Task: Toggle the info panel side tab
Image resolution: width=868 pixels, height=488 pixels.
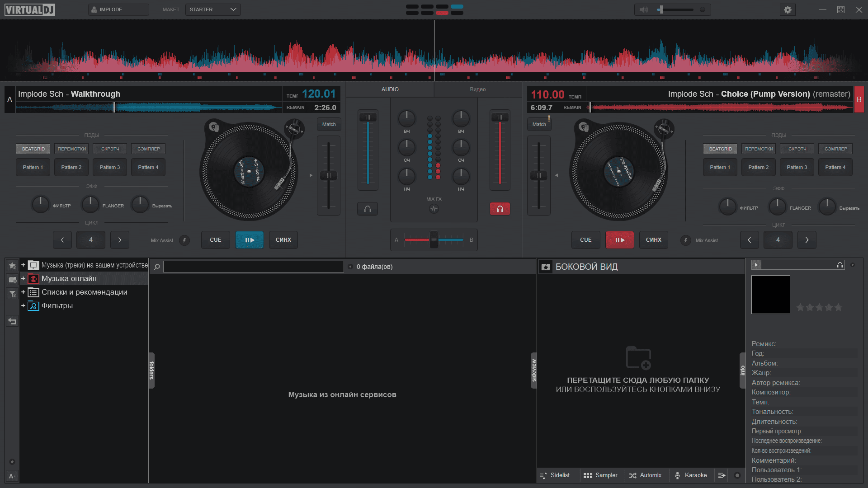Action: (x=742, y=371)
